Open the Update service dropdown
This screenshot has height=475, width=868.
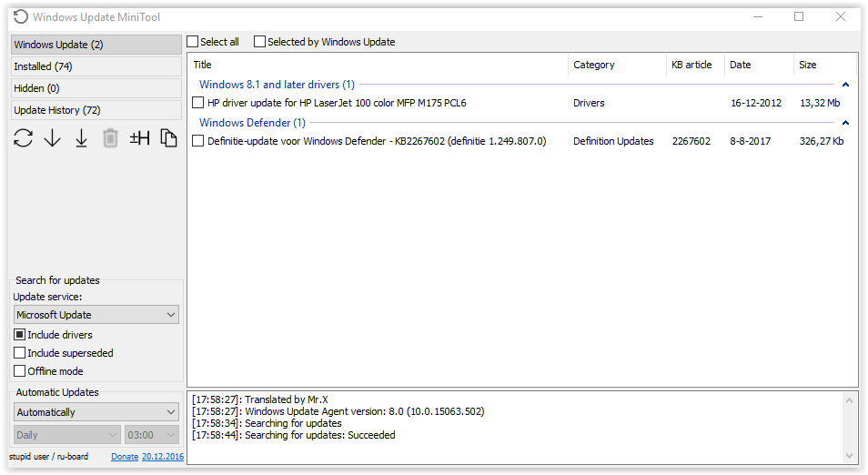(96, 315)
